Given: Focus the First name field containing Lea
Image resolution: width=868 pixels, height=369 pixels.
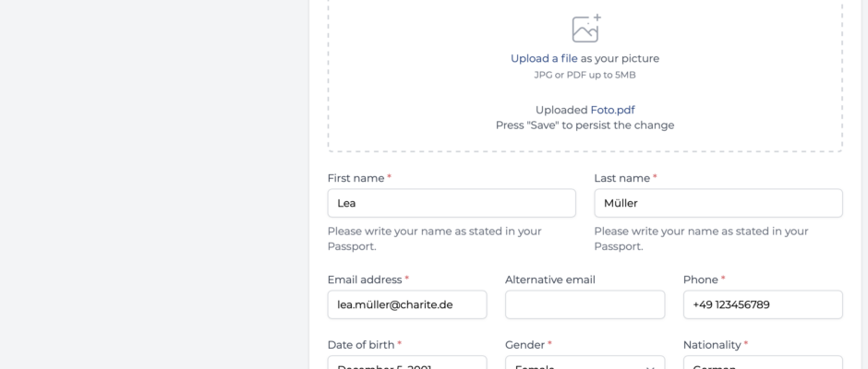Looking at the screenshot, I should point(452,203).
